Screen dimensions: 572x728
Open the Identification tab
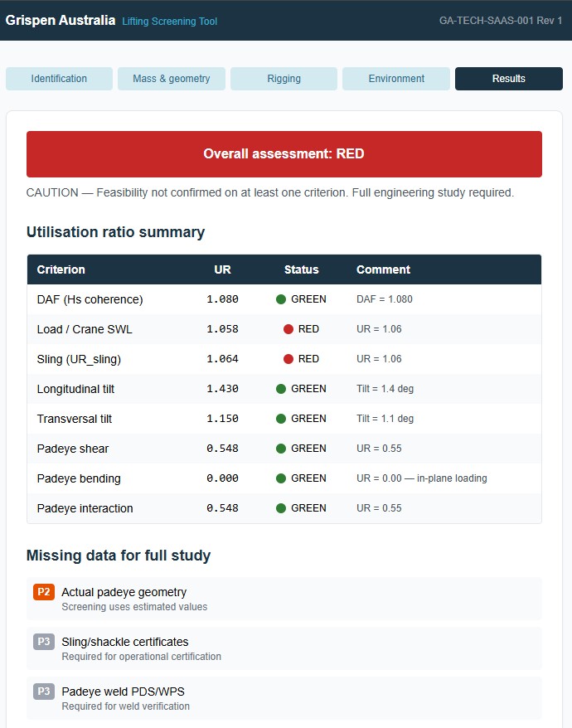coord(59,79)
